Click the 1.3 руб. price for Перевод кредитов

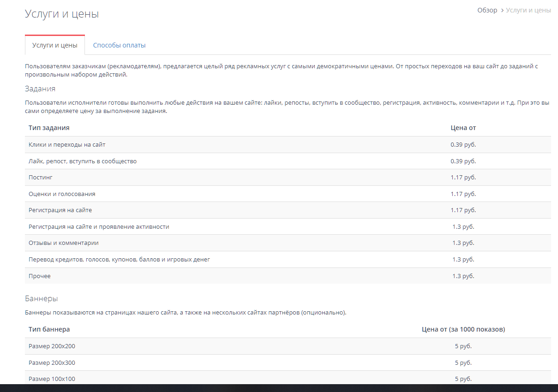463,260
